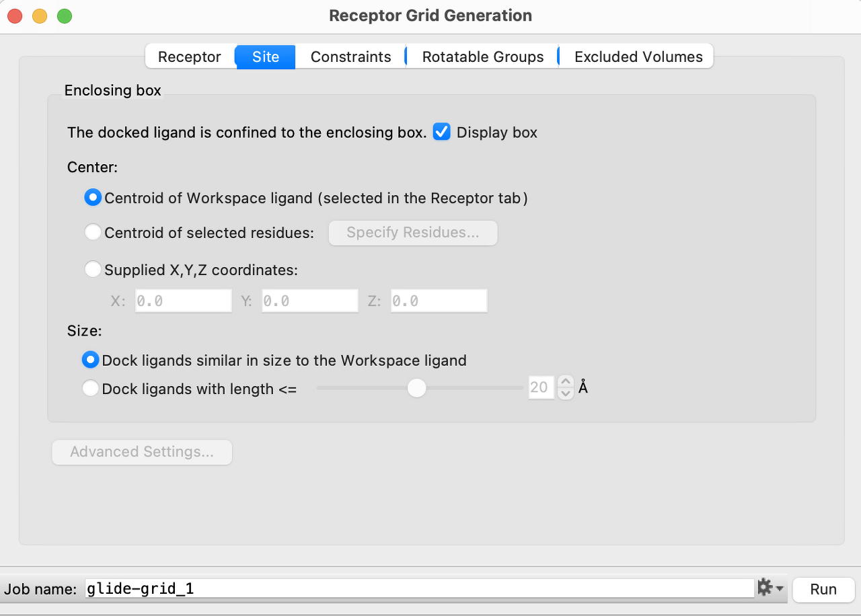Choose Centroid of selected residues option
This screenshot has width=861, height=616.
93,232
